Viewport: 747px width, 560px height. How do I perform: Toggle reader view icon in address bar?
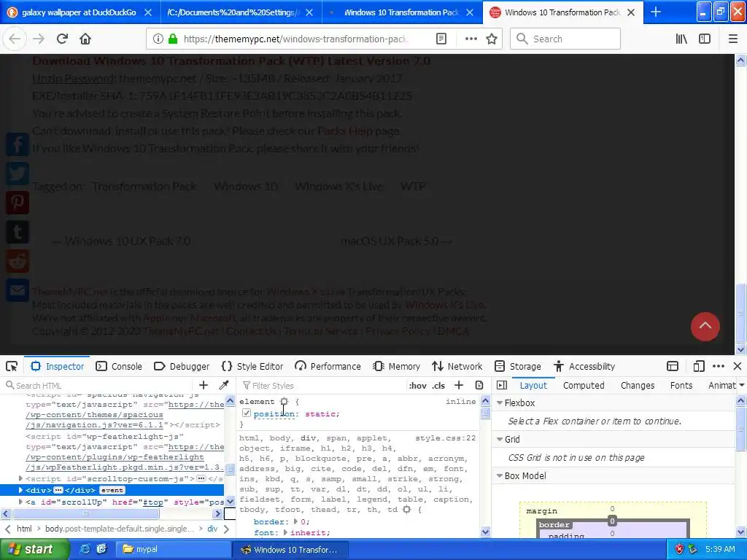(x=441, y=39)
